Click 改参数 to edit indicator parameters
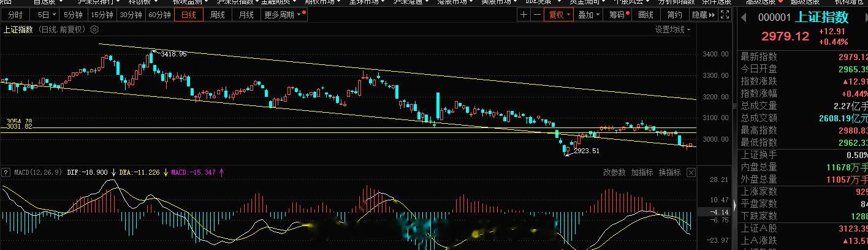868x250 pixels. (x=614, y=173)
